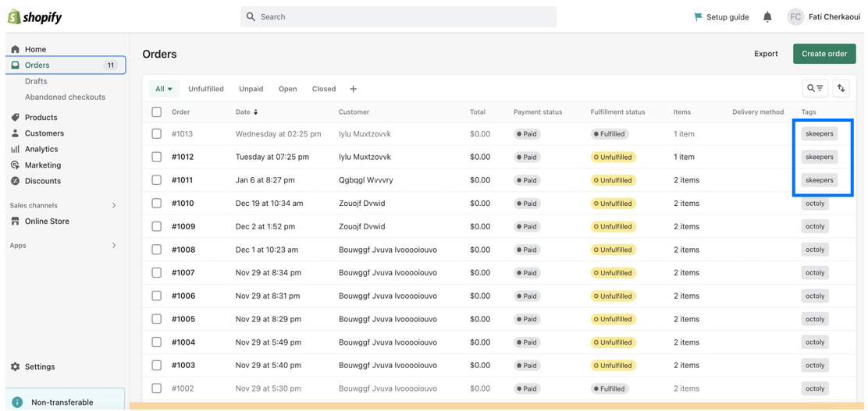Expand the Apps section chevron

(x=114, y=246)
